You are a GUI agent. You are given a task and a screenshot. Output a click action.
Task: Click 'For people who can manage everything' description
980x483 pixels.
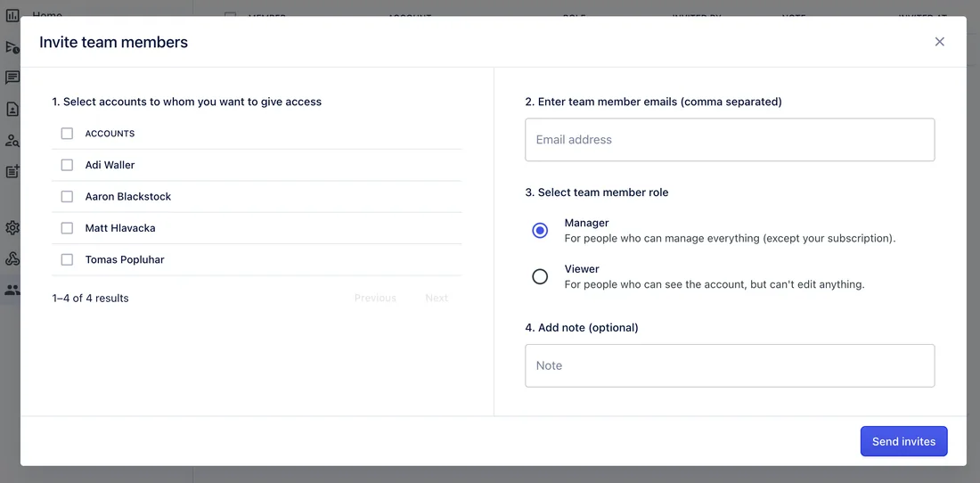coord(730,238)
